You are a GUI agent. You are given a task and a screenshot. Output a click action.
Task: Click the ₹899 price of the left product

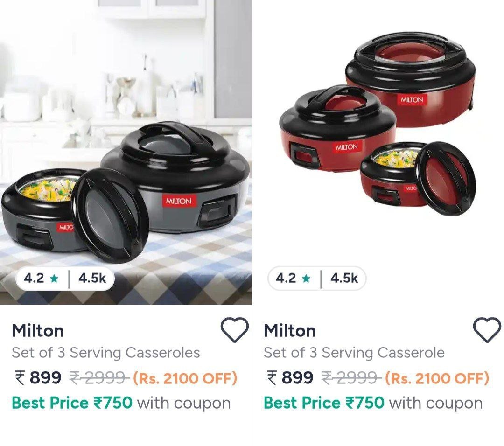click(38, 377)
